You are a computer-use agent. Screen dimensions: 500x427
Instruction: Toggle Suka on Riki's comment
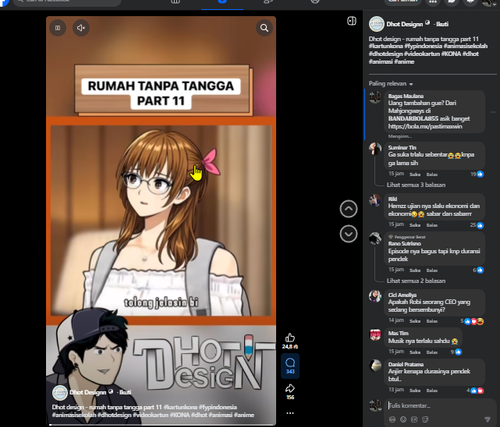click(415, 225)
